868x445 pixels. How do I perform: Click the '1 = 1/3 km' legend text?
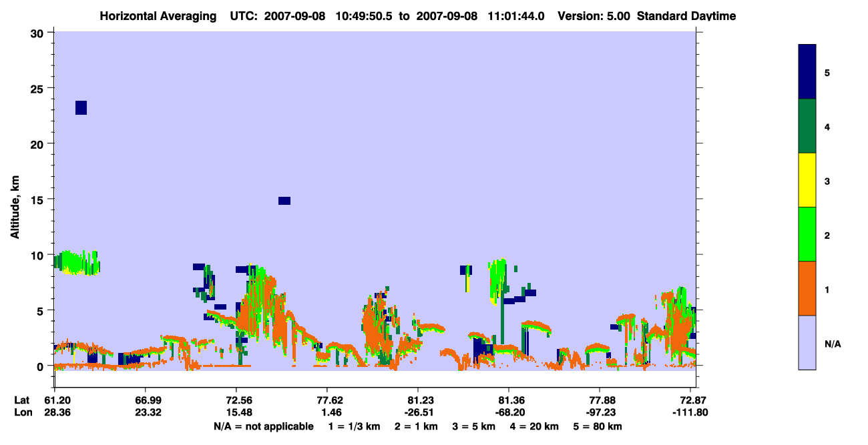tap(355, 426)
